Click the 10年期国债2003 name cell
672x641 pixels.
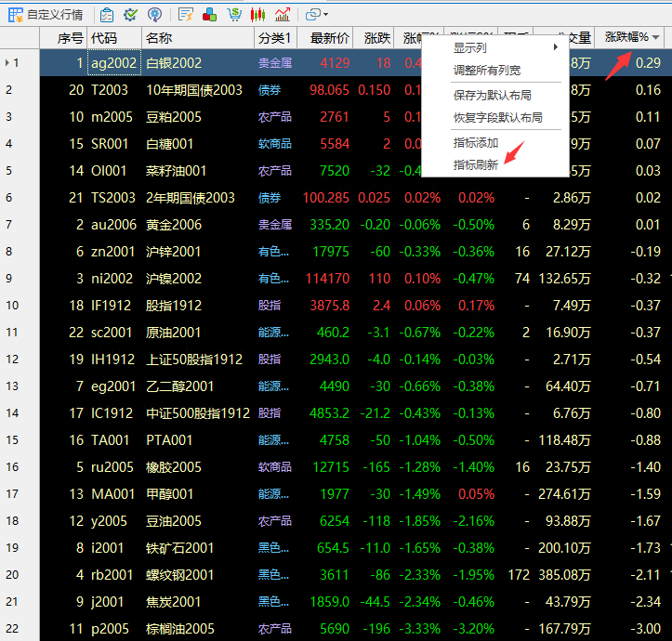(x=194, y=90)
